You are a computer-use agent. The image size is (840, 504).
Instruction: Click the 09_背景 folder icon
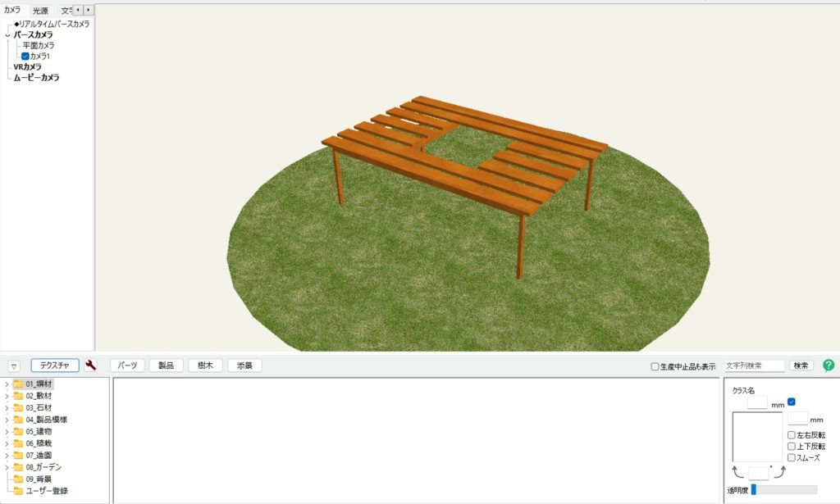[x=18, y=479]
